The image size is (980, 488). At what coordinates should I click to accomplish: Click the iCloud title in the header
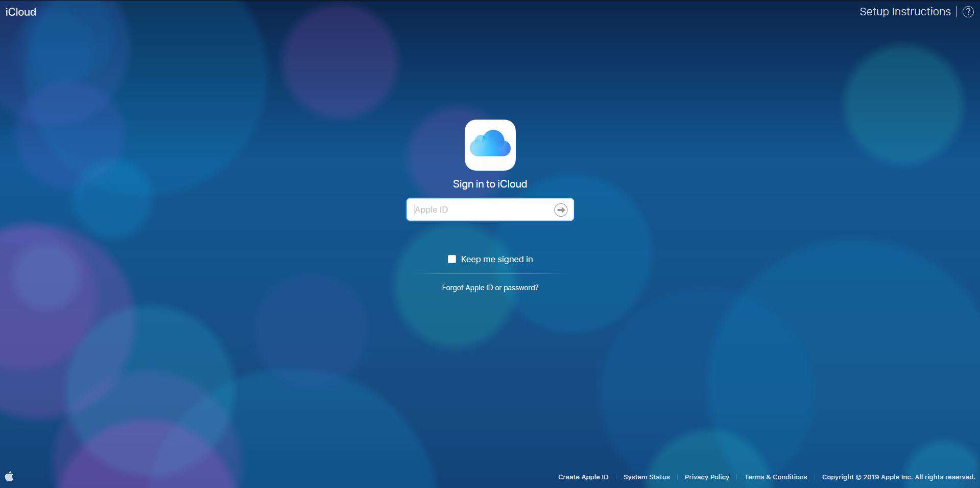coord(21,12)
